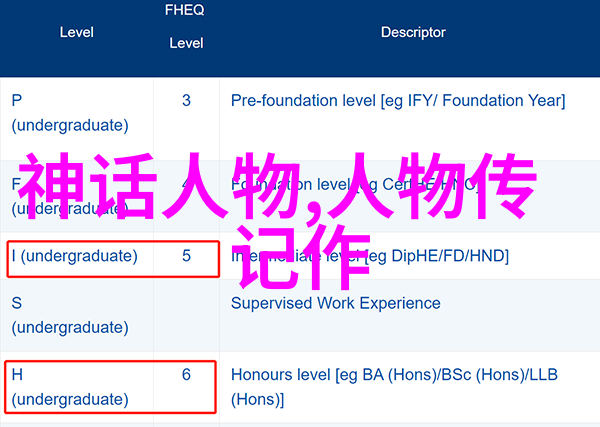Screen dimensions: 600x427
Task: Click the Intermediate level DipHE/FD/HND descriptor
Action: [x=370, y=256]
